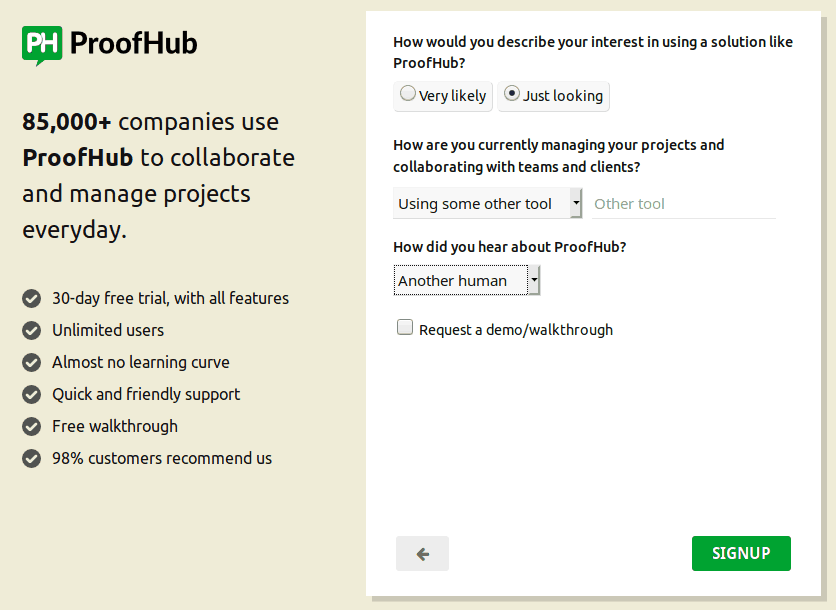Click the checkmark beside 98% customers recommend us

point(31,459)
